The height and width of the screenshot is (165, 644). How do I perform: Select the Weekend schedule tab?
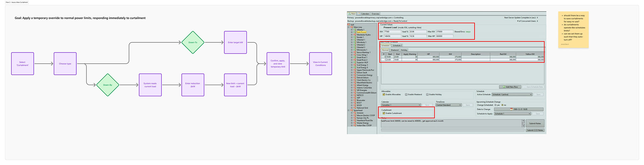pyautogui.click(x=394, y=50)
